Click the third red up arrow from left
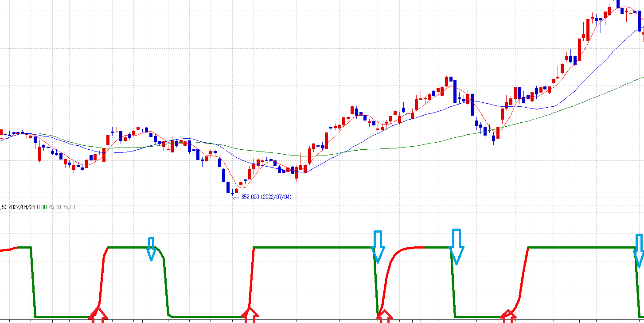 (x=385, y=316)
